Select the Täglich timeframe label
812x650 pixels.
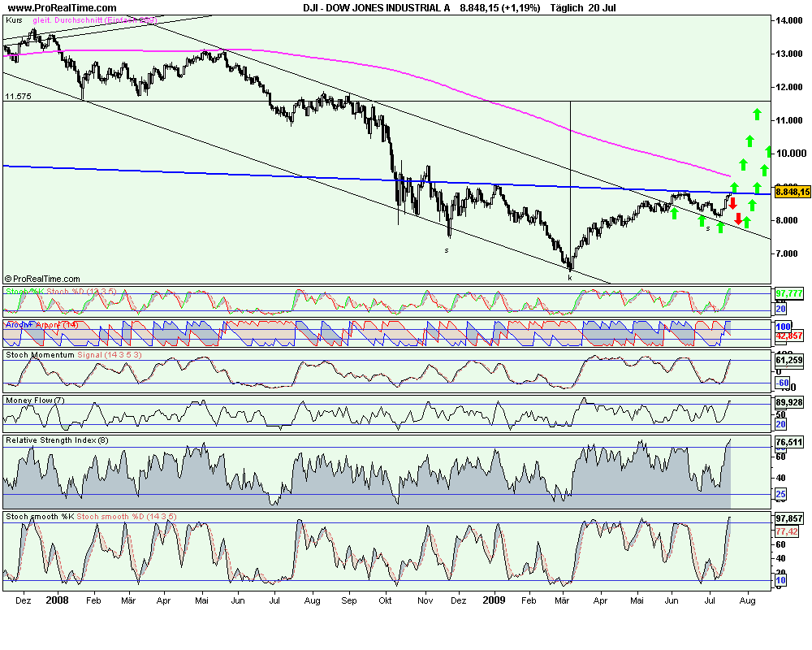click(x=567, y=8)
